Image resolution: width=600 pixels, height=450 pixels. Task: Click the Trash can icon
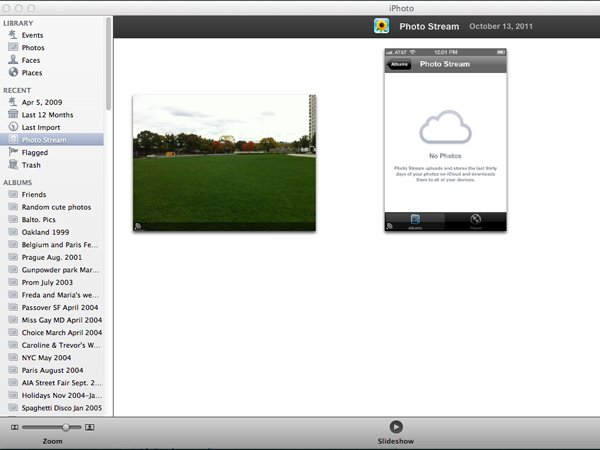[13, 165]
